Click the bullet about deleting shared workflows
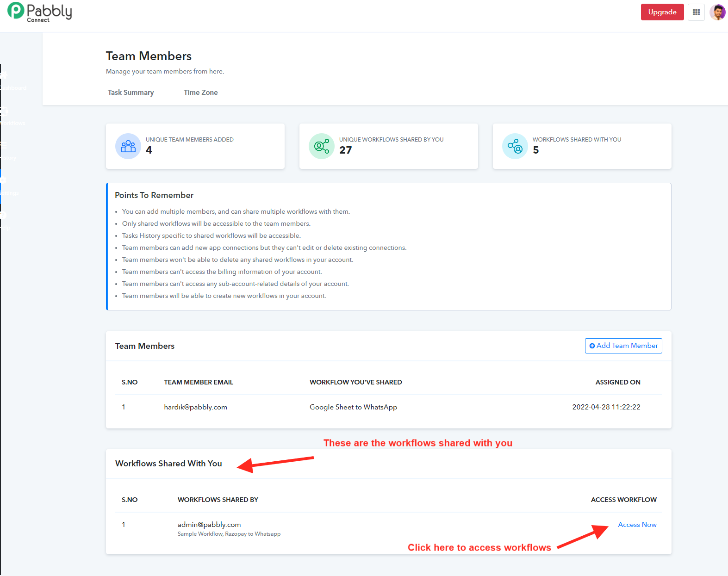The height and width of the screenshot is (576, 728). 238,260
